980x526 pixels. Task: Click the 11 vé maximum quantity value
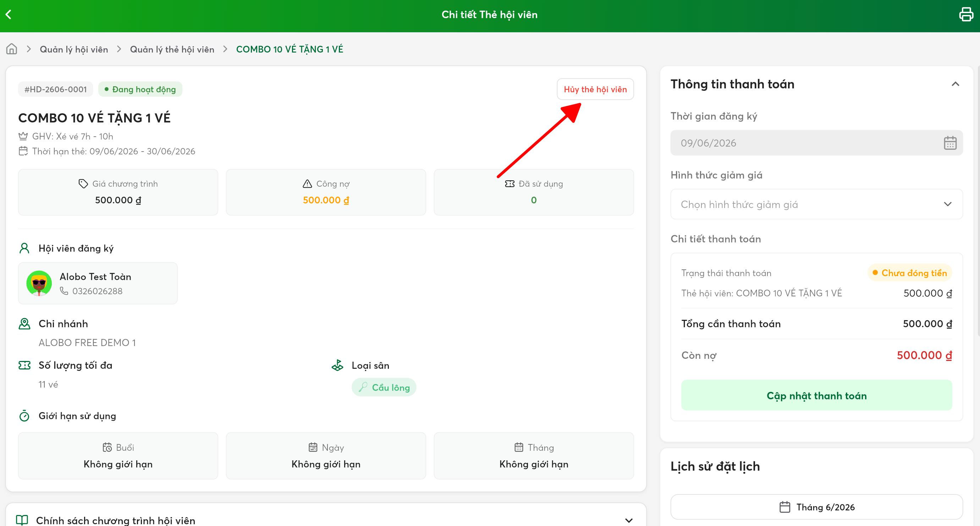48,385
